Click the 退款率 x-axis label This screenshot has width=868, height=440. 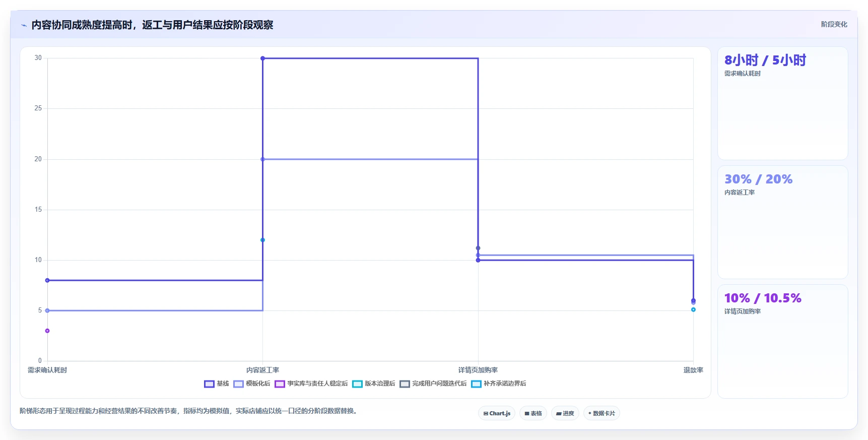coord(693,370)
